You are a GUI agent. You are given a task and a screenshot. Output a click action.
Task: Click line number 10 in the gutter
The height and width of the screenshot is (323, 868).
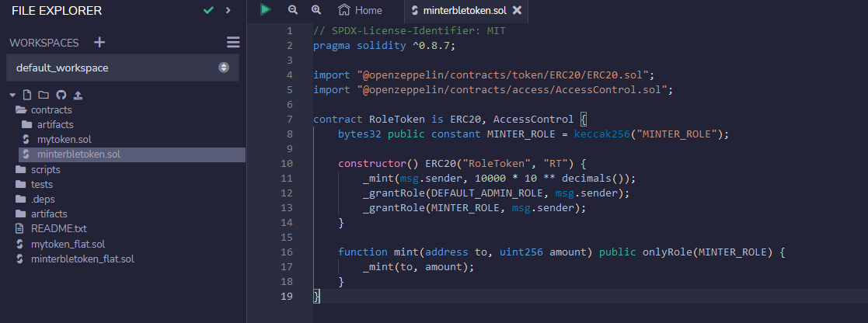click(x=287, y=163)
